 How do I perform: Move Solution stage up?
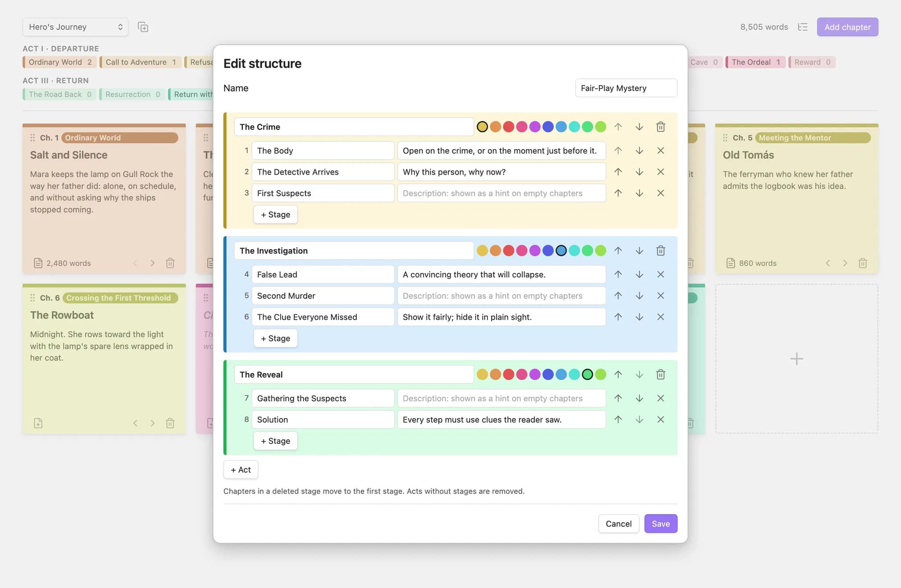[618, 420]
